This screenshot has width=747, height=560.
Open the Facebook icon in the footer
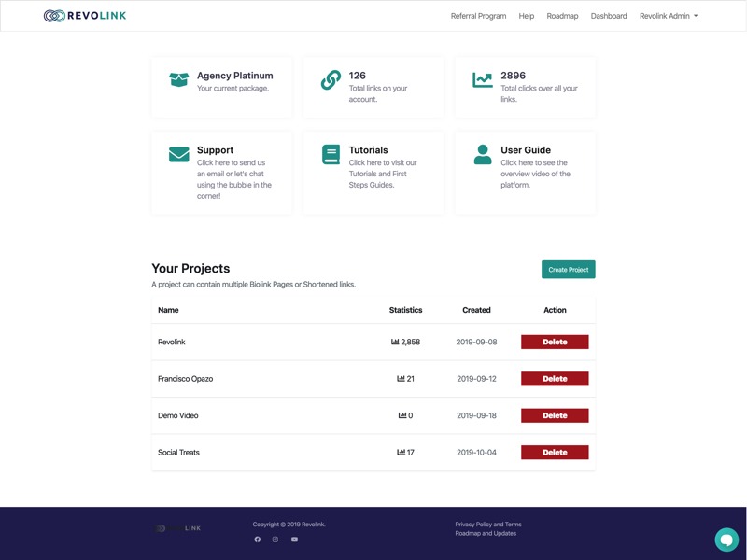[258, 539]
